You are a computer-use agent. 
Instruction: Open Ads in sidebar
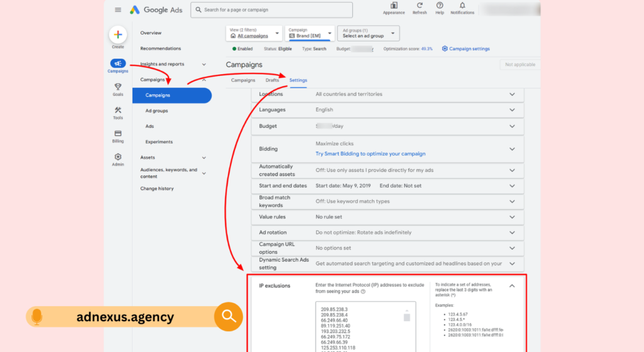coord(150,126)
